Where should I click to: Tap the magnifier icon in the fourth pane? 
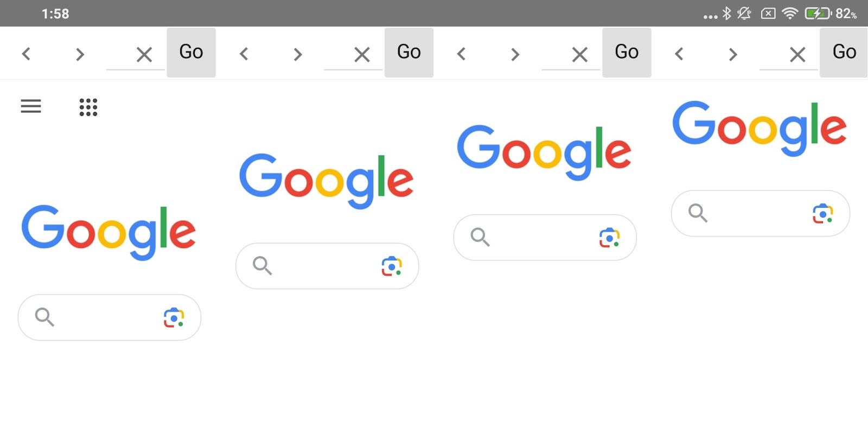tap(698, 213)
